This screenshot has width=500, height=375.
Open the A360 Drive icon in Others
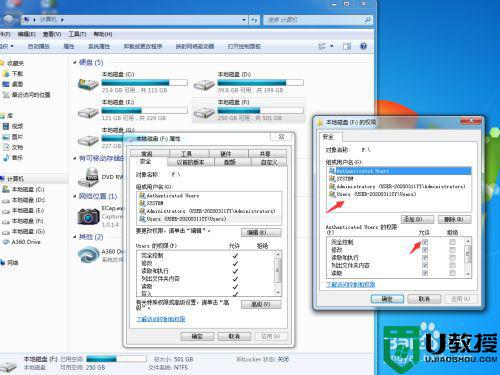88,255
